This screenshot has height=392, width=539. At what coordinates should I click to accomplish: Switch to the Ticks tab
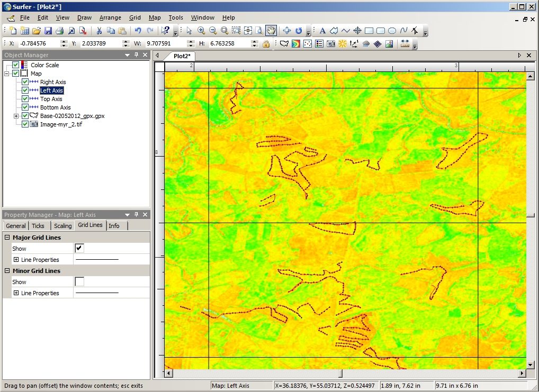point(38,226)
